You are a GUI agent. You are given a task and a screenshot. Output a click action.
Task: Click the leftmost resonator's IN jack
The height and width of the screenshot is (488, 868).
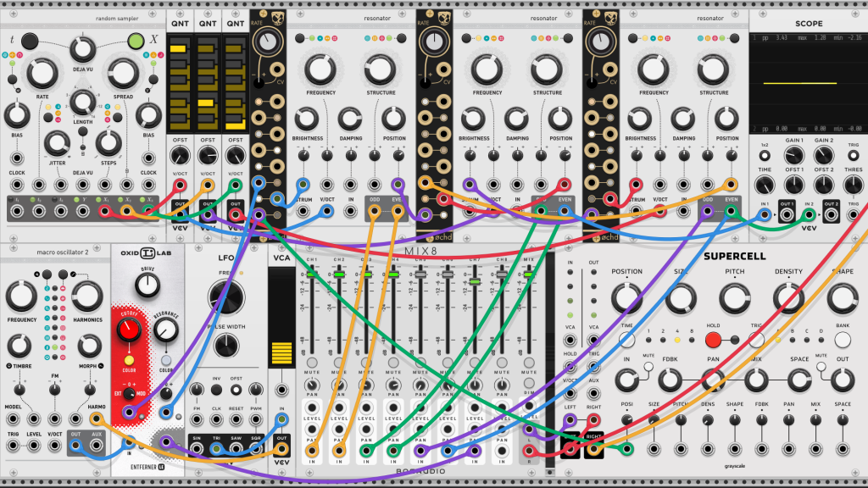[x=350, y=211]
